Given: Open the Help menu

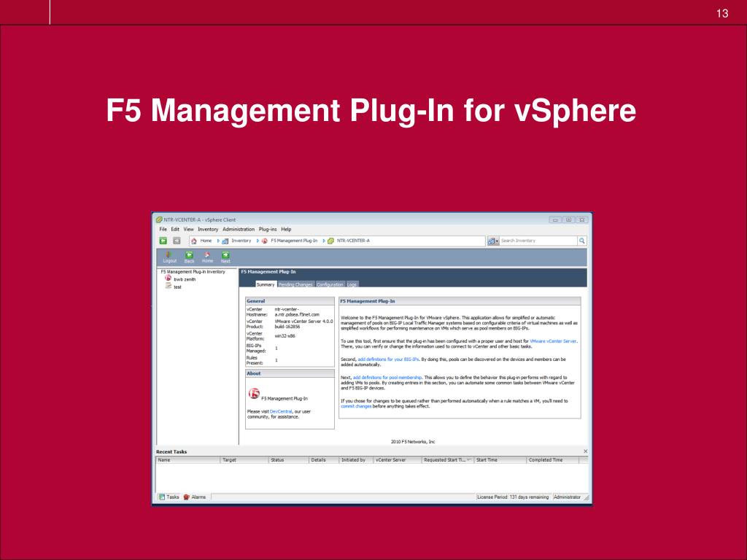Looking at the screenshot, I should coord(286,230).
